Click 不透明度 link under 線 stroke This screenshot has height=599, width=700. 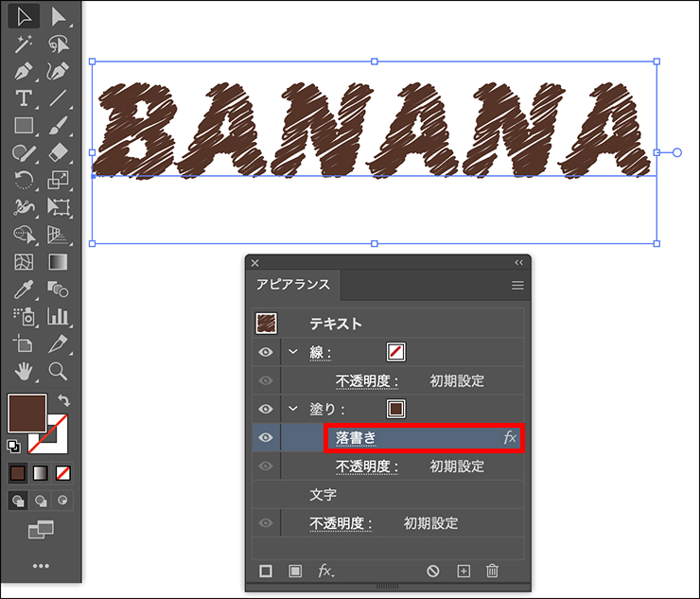(x=366, y=380)
